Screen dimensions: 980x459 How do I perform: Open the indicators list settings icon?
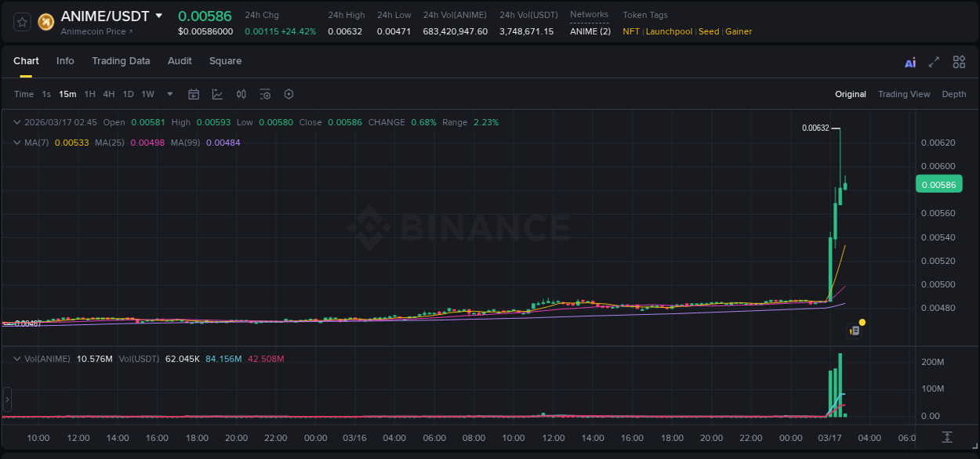coord(265,94)
